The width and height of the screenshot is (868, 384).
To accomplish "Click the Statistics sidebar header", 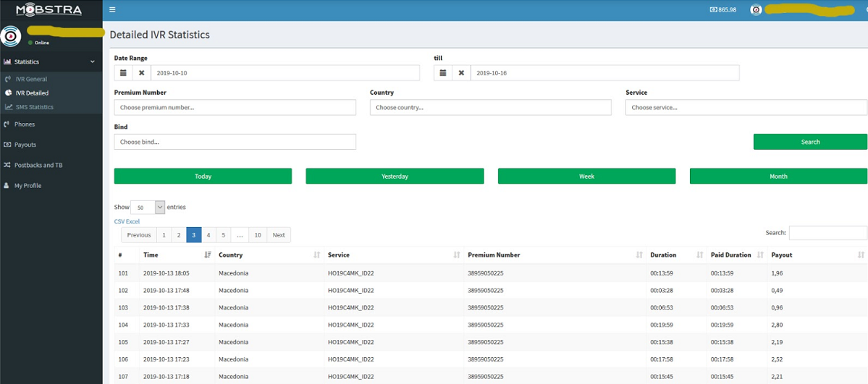I will point(51,61).
